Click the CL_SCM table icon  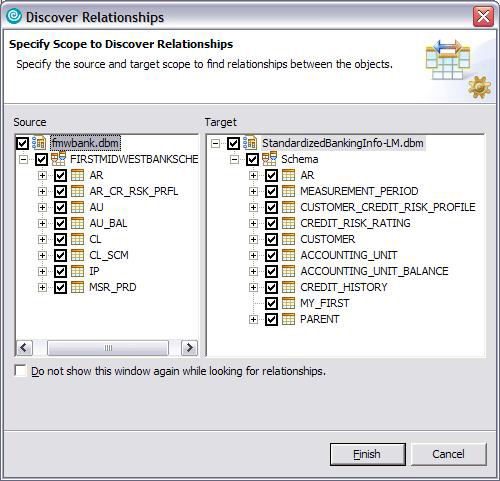(x=78, y=255)
